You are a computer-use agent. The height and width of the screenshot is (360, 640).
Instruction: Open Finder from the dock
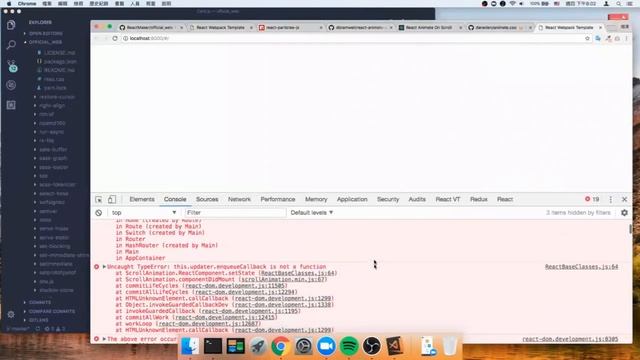click(190, 346)
